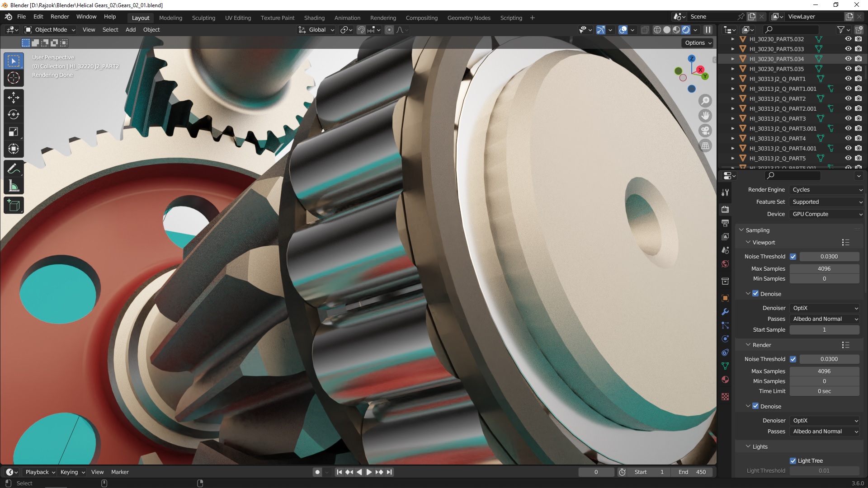
Task: Switch to rendered viewport shading
Action: coord(686,30)
